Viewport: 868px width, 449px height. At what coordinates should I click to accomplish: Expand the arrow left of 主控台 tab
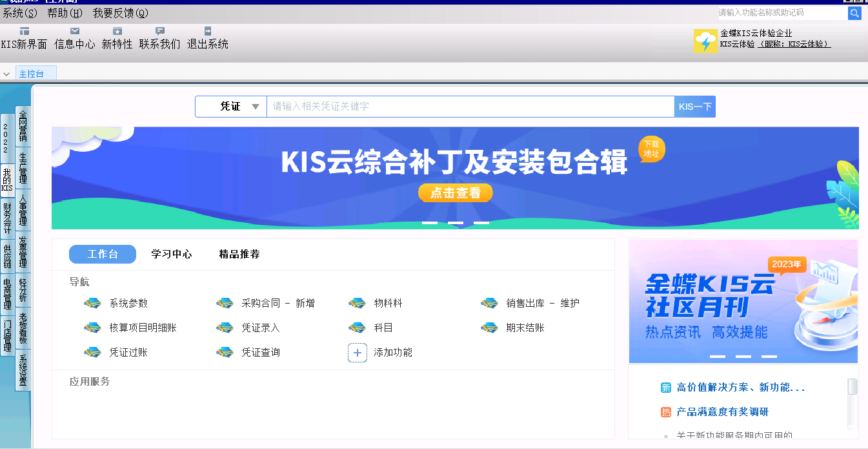[x=6, y=74]
